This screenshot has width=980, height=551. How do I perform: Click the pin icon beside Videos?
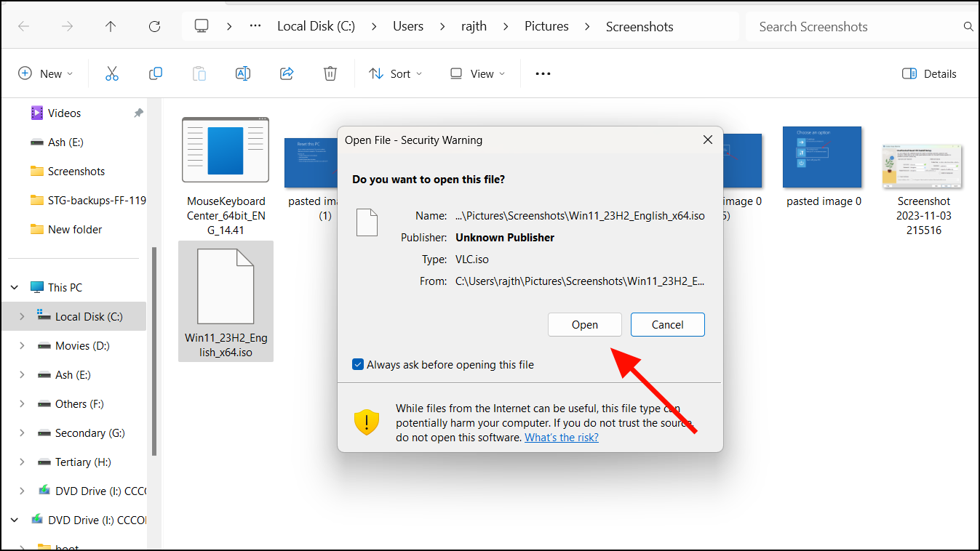pos(138,113)
